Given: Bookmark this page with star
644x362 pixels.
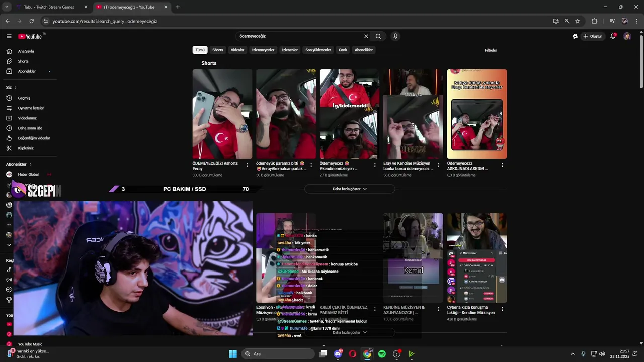Looking at the screenshot, I should tap(578, 21).
